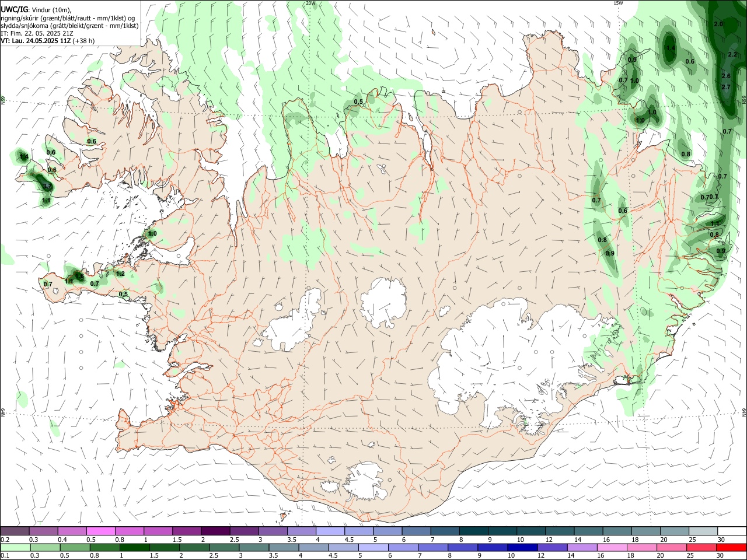Click upper legend swatch between 14 and 16
747x560 pixels.
tap(587, 531)
